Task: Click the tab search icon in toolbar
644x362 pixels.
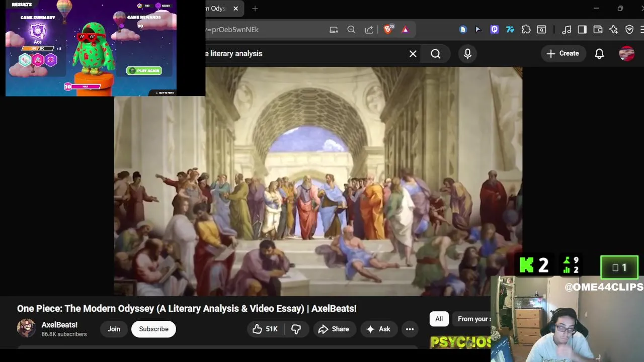Action: 541,30
